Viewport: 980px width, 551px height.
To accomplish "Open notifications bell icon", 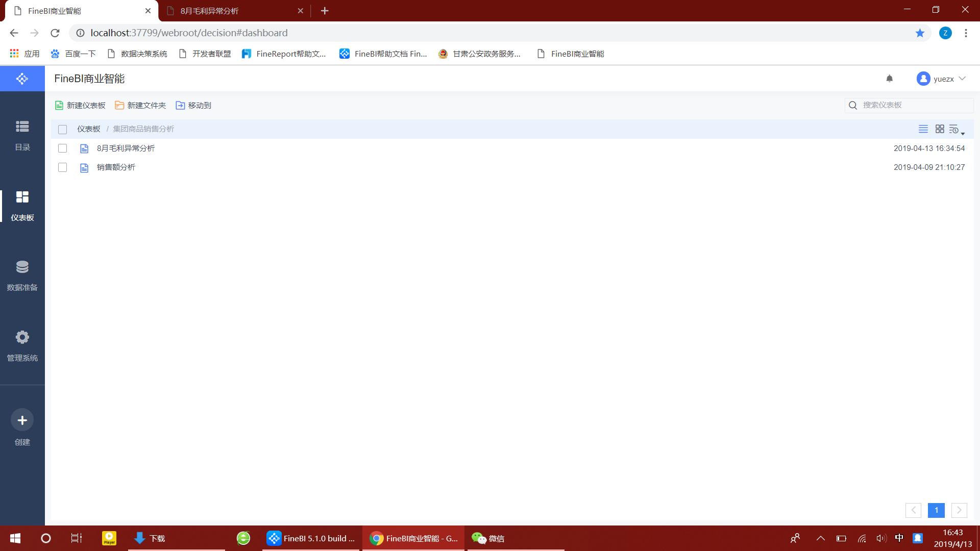I will (889, 79).
